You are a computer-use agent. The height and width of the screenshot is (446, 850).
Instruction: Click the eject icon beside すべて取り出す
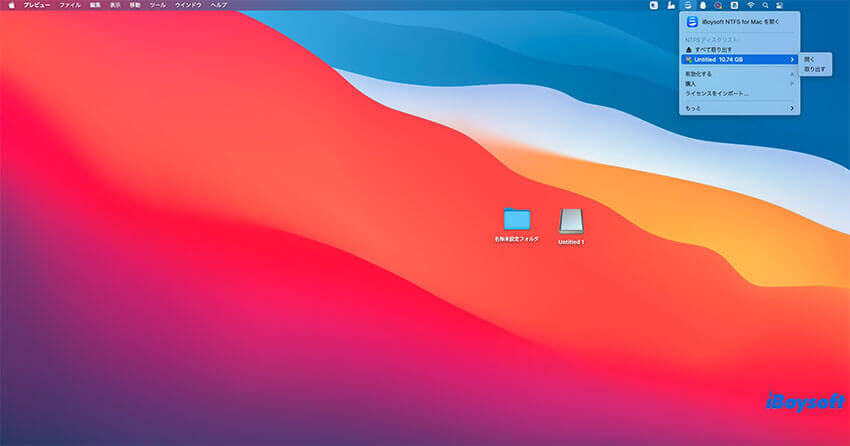click(688, 49)
